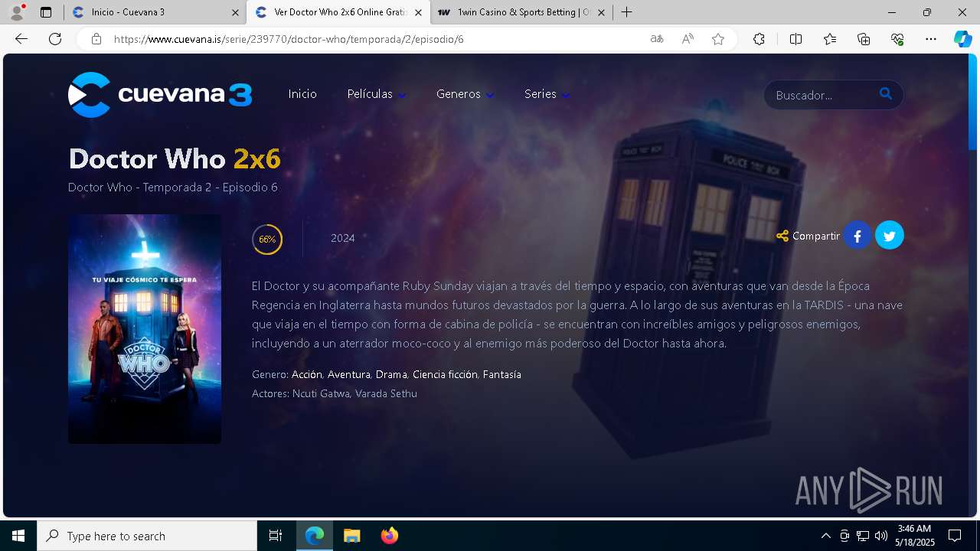980x551 pixels.
Task: Launch Firefox from taskbar
Action: pyautogui.click(x=390, y=536)
